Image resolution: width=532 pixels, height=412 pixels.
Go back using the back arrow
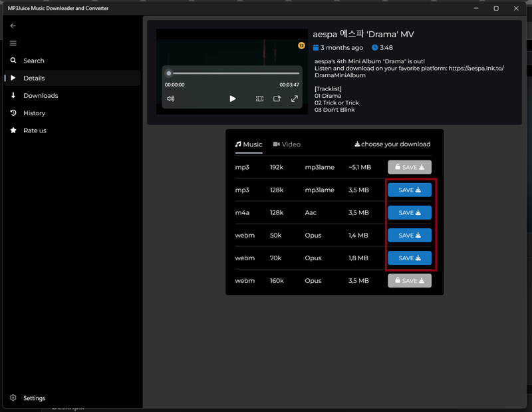click(13, 26)
